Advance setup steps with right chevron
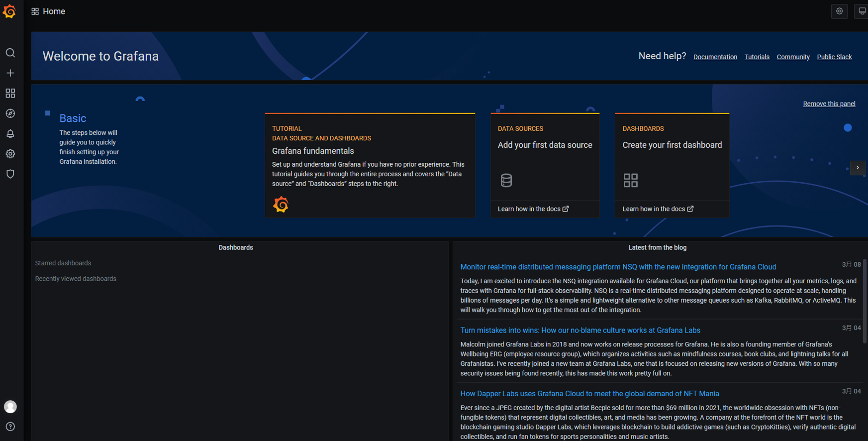 (858, 168)
